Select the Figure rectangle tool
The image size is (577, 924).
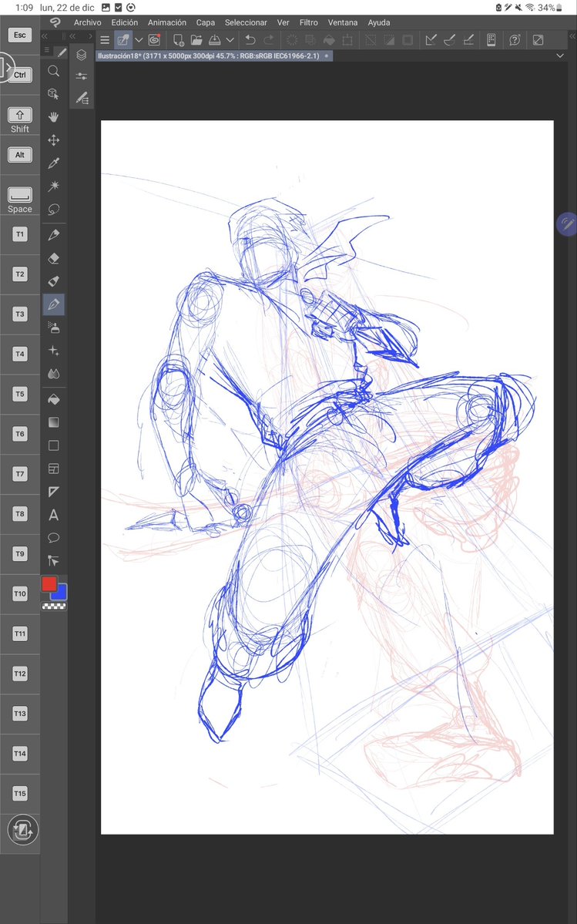[54, 445]
